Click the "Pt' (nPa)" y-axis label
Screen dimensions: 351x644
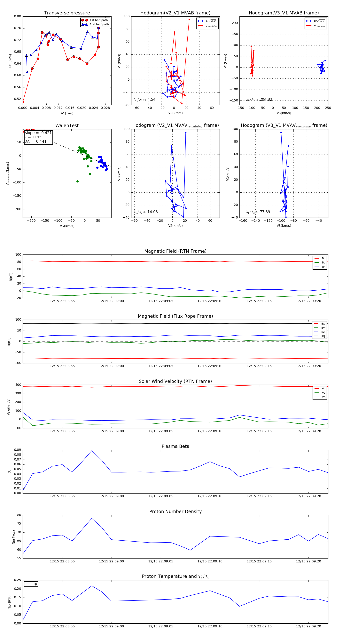(x=10, y=61)
